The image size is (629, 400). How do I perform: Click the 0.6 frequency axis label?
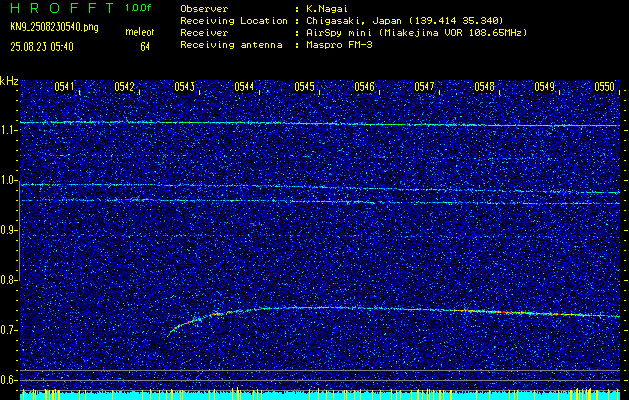coord(8,380)
